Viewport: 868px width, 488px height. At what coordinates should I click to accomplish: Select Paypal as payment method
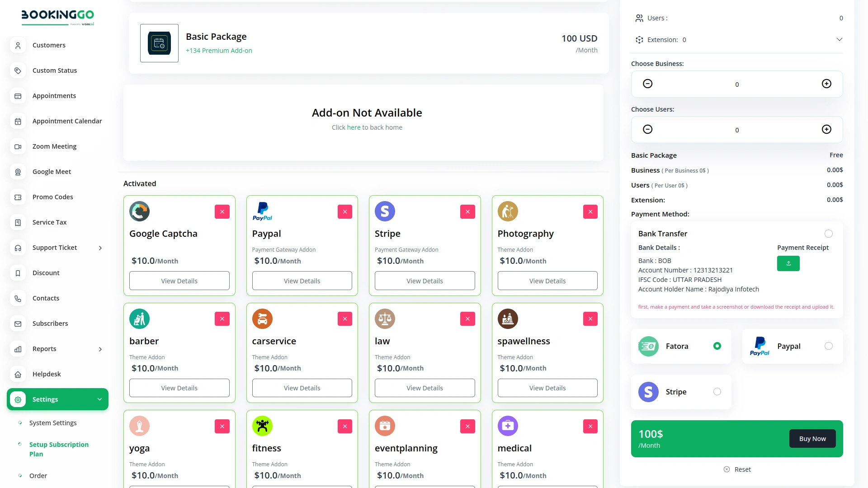(x=829, y=346)
